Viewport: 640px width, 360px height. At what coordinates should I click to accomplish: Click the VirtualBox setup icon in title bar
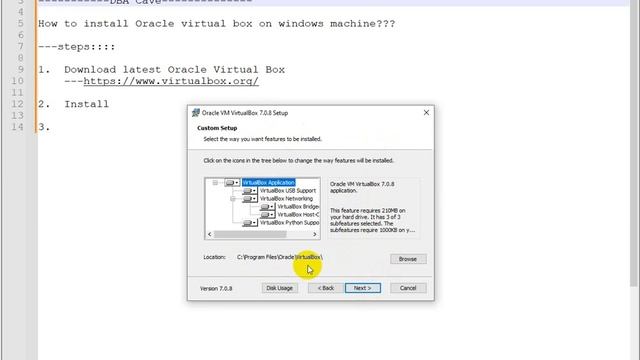tap(196, 113)
